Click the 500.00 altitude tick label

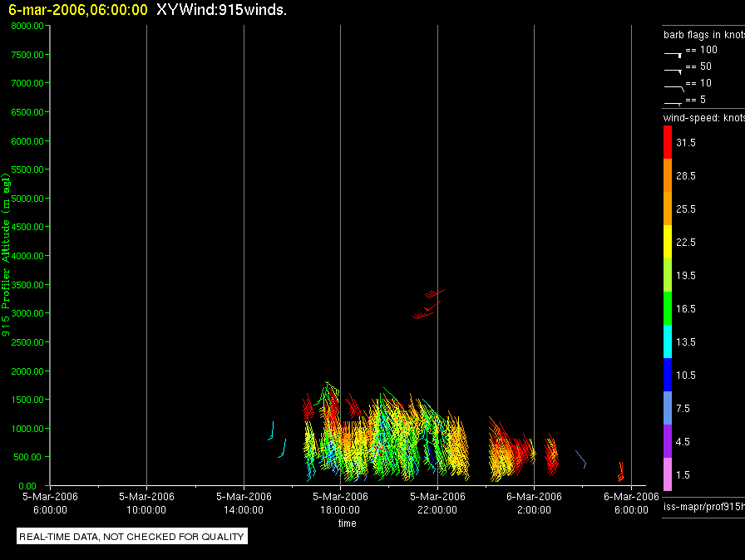27,457
